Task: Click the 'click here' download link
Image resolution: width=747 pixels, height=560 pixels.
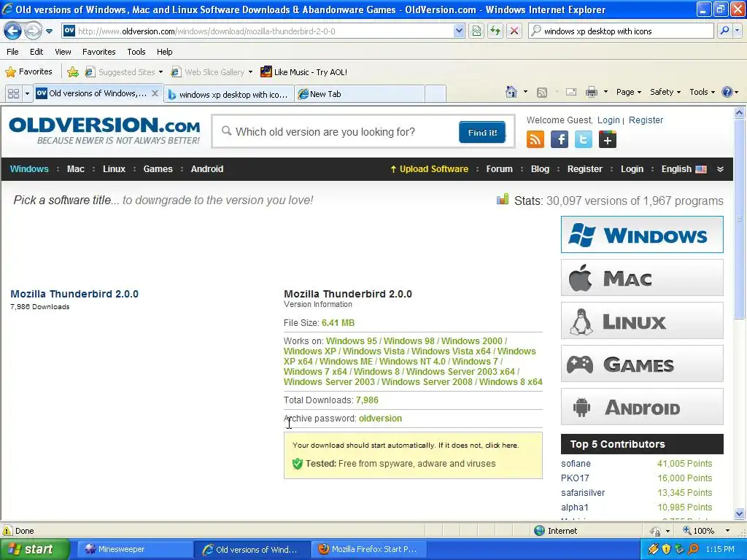Action: tap(501, 446)
